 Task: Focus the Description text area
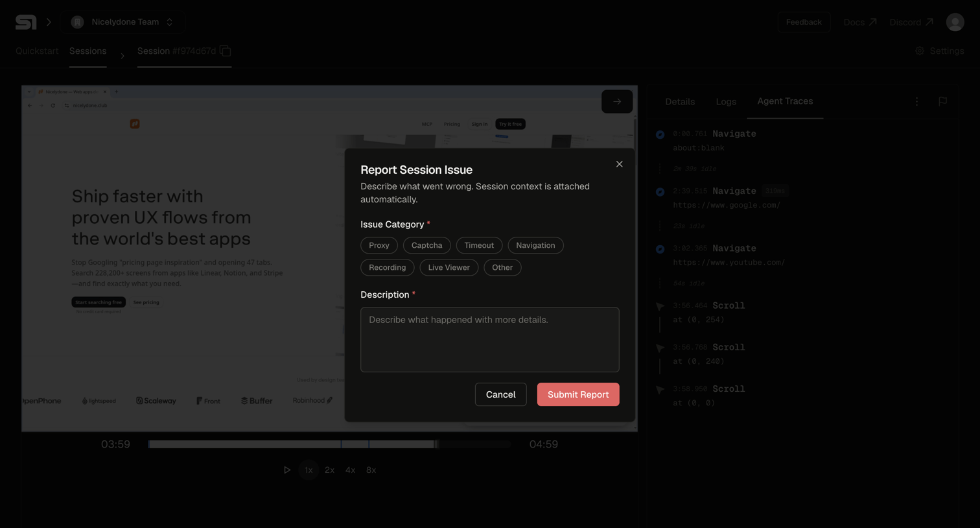click(x=490, y=339)
